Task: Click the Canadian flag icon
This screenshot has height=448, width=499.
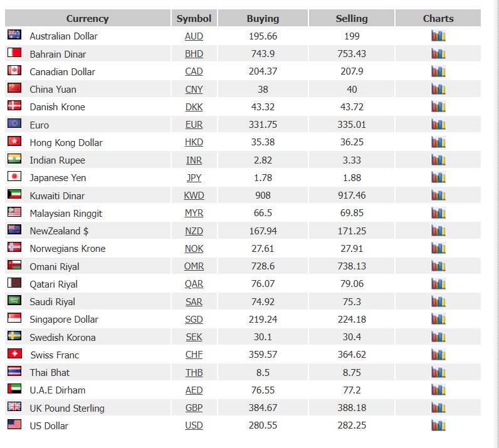Action: (x=14, y=70)
